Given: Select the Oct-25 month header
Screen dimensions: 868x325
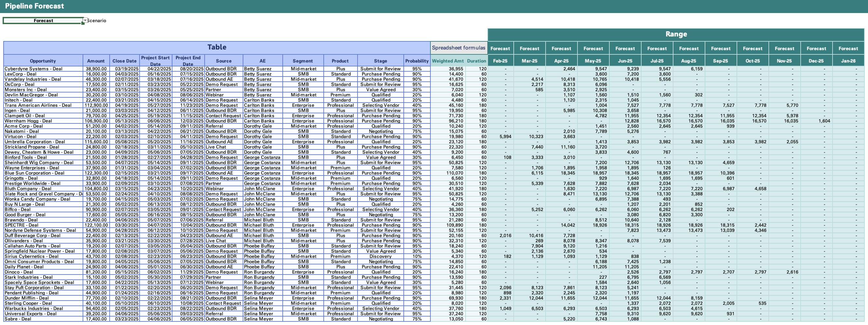Looking at the screenshot, I should click(x=753, y=61).
